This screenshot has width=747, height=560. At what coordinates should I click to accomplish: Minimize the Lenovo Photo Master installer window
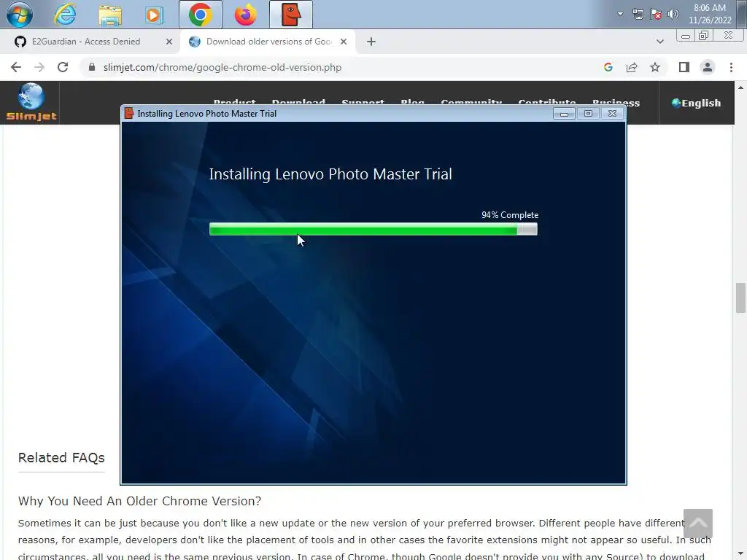(564, 113)
